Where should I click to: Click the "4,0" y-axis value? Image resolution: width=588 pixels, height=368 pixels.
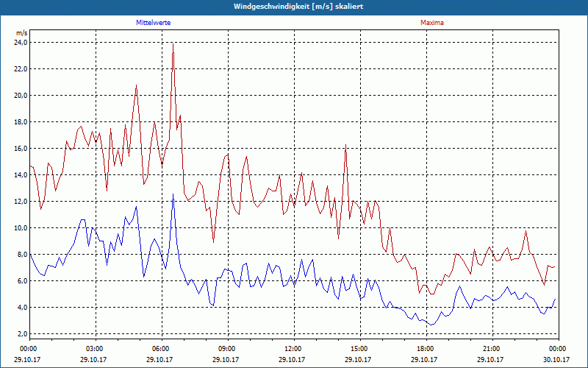[x=23, y=308]
